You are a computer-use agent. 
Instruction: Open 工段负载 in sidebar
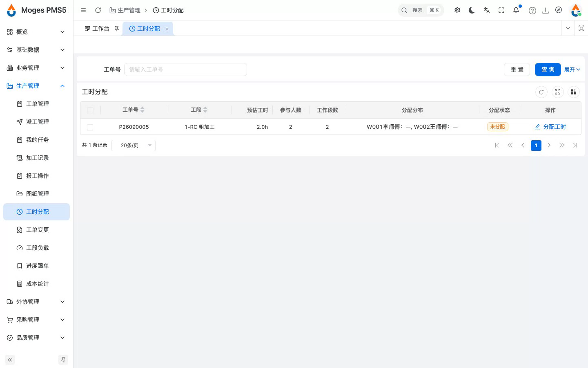[x=36, y=248]
